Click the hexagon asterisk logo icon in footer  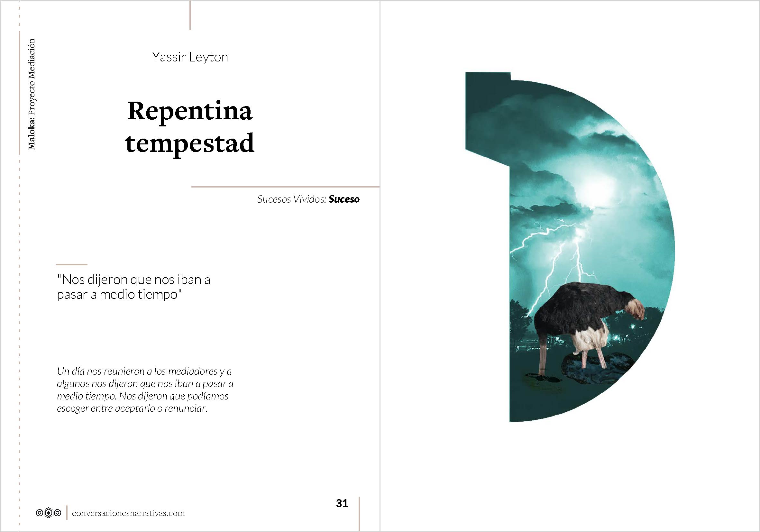tap(48, 513)
